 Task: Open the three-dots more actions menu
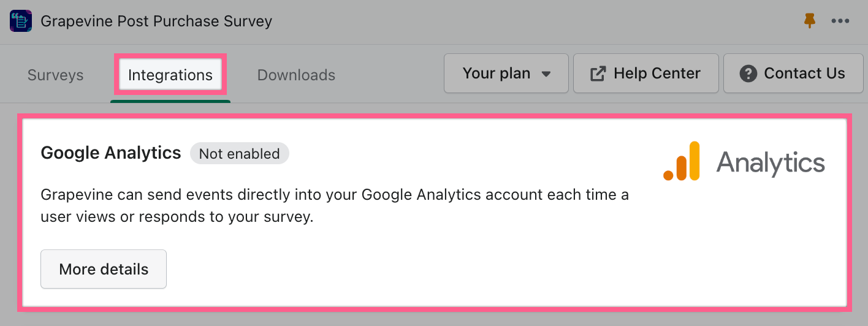[840, 21]
